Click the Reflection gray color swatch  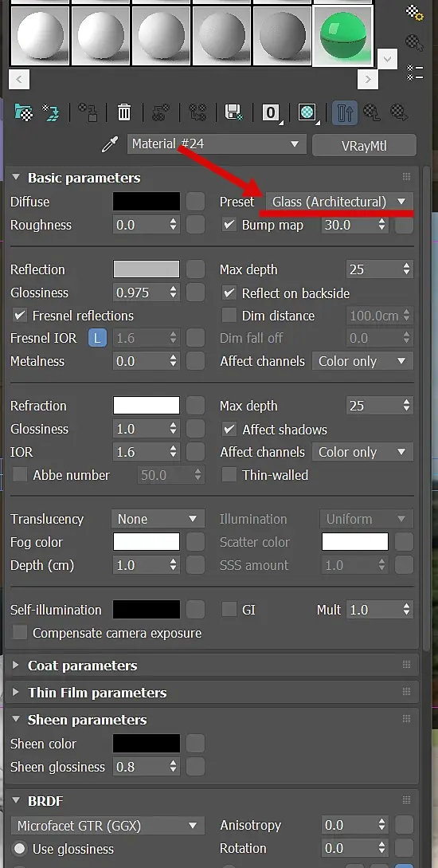[147, 269]
